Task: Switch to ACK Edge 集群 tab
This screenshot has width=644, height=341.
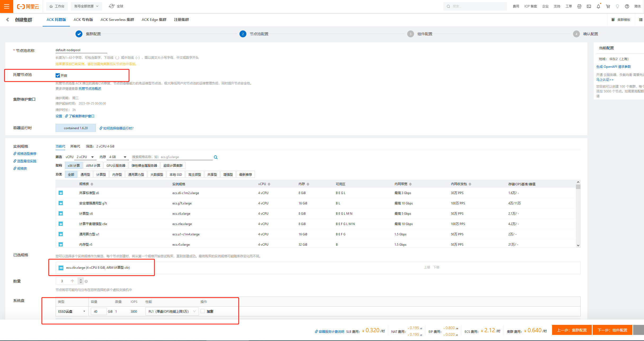Action: [154, 20]
